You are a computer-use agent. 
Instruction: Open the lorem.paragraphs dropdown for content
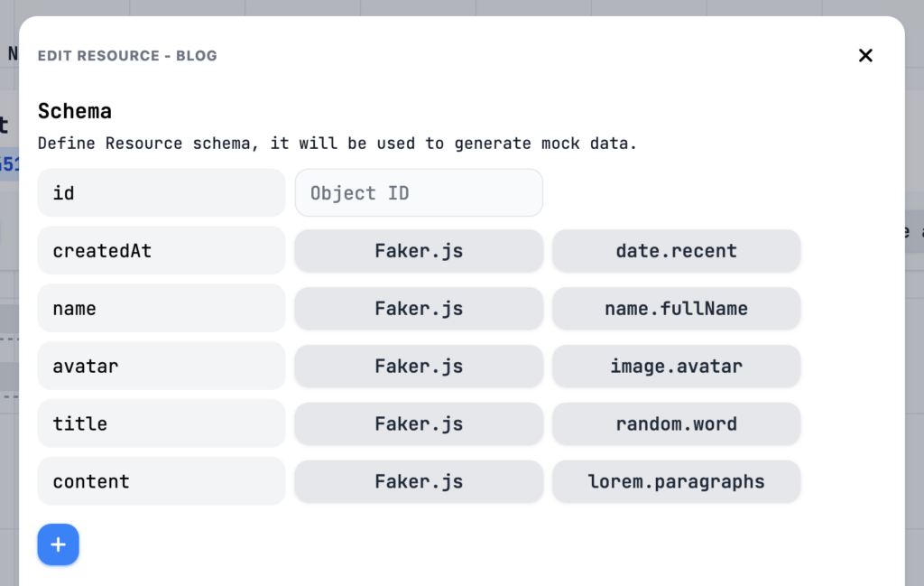pyautogui.click(x=675, y=481)
